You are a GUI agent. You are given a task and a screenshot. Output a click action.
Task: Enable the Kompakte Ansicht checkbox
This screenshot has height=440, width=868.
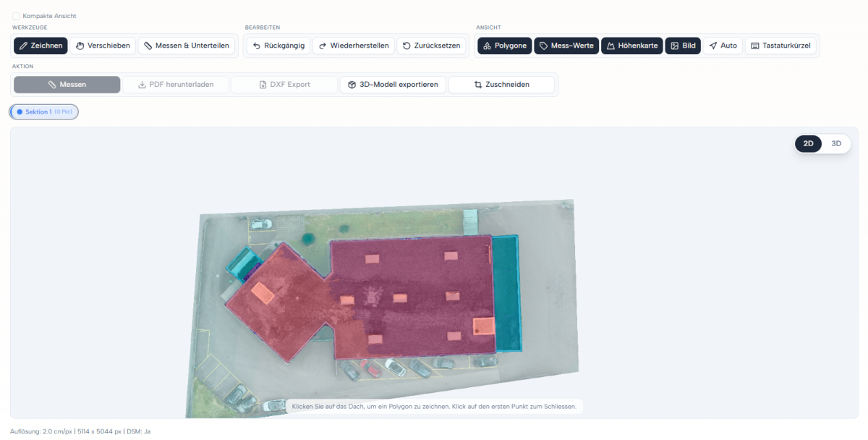pyautogui.click(x=16, y=16)
